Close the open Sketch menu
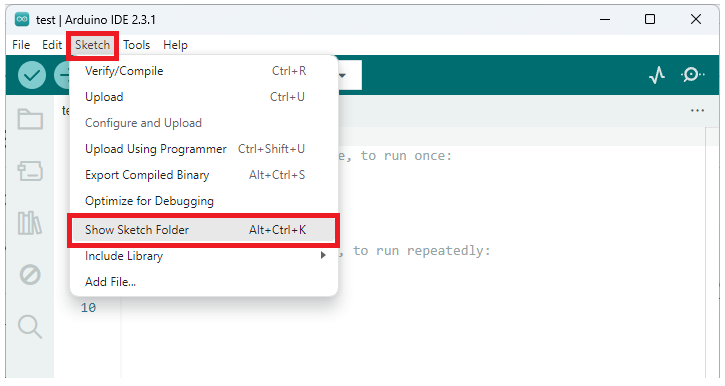This screenshot has height=386, width=725. pos(92,45)
